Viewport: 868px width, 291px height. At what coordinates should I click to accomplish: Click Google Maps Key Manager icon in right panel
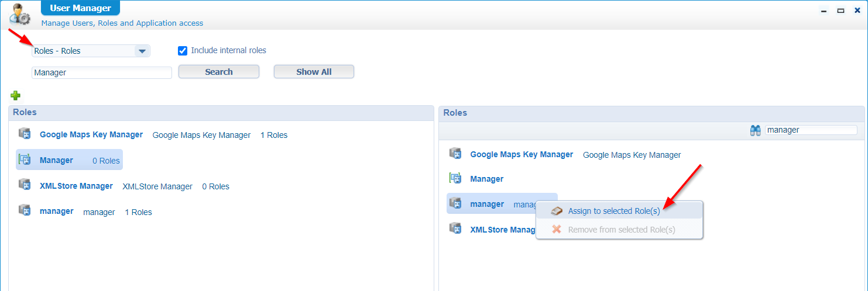point(455,154)
